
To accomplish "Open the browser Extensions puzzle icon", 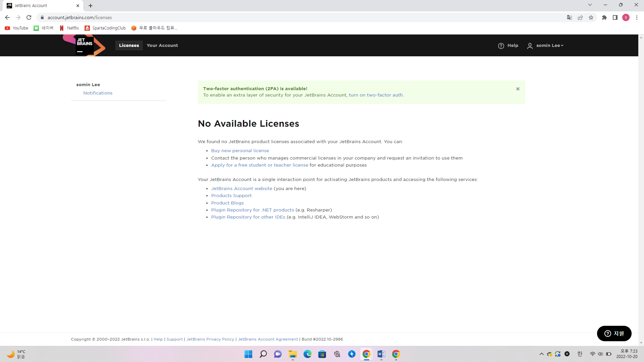I will pyautogui.click(x=604, y=17).
